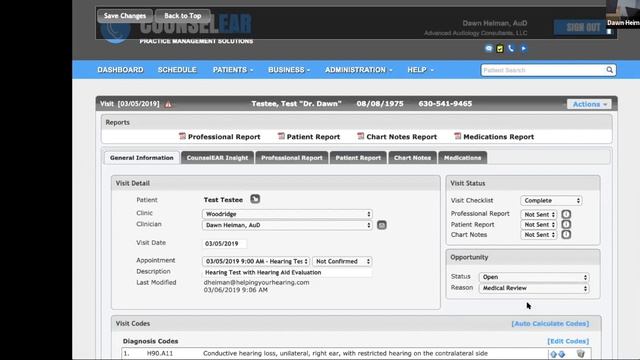Switch to the Patient Report tab
Screen dimensions: 640x360
(x=358, y=158)
